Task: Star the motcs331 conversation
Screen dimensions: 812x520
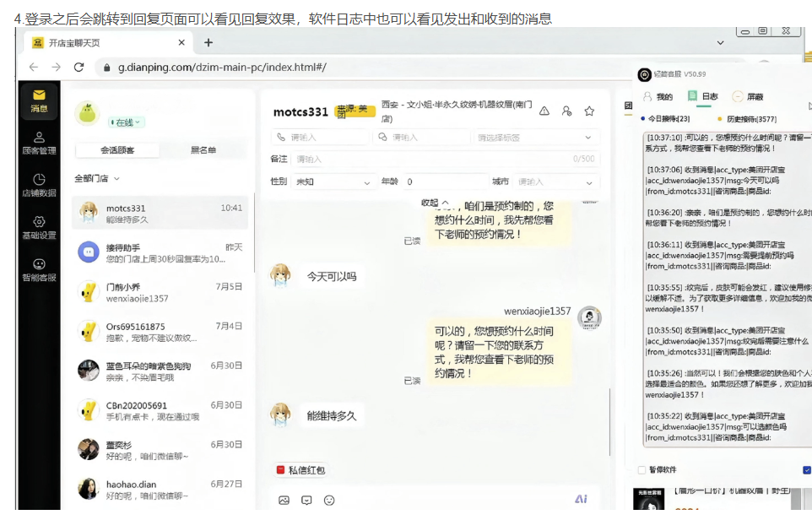Action: point(589,111)
